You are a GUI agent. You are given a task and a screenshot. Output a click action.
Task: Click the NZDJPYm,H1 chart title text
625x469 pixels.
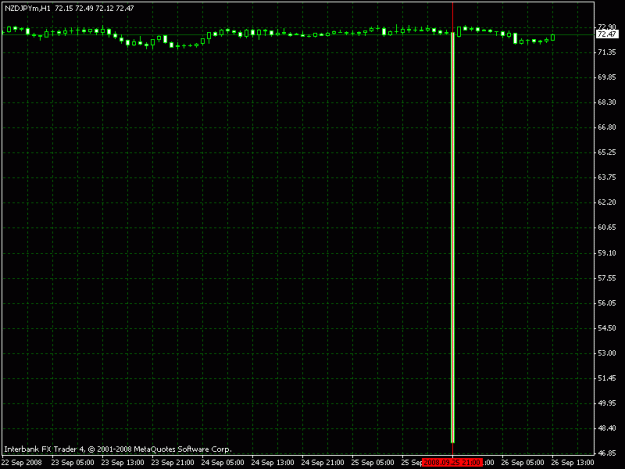coord(28,8)
